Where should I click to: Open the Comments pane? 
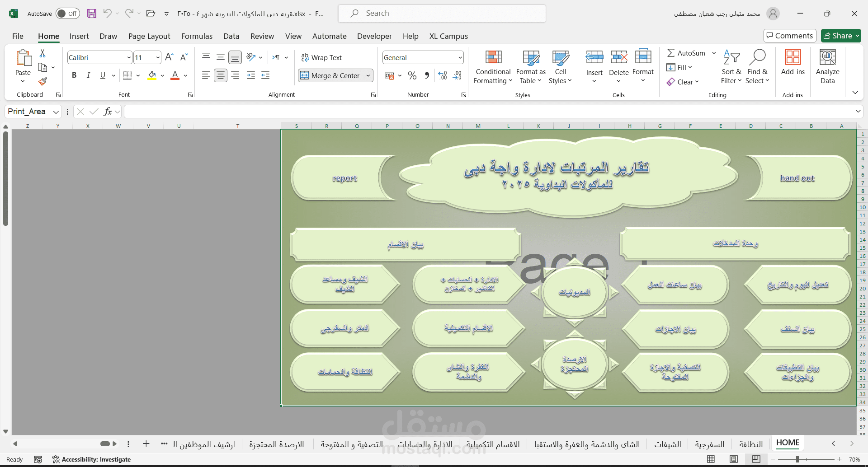[x=789, y=36]
